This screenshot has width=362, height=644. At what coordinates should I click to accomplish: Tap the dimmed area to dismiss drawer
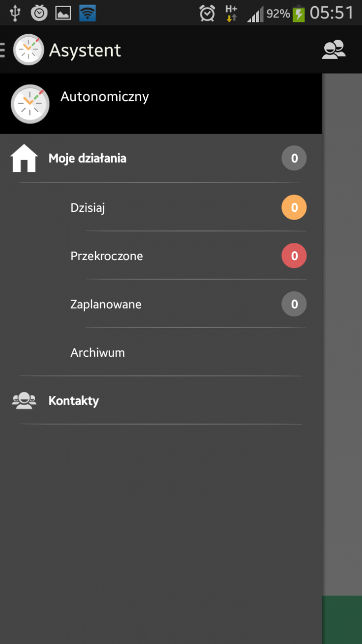[342, 332]
